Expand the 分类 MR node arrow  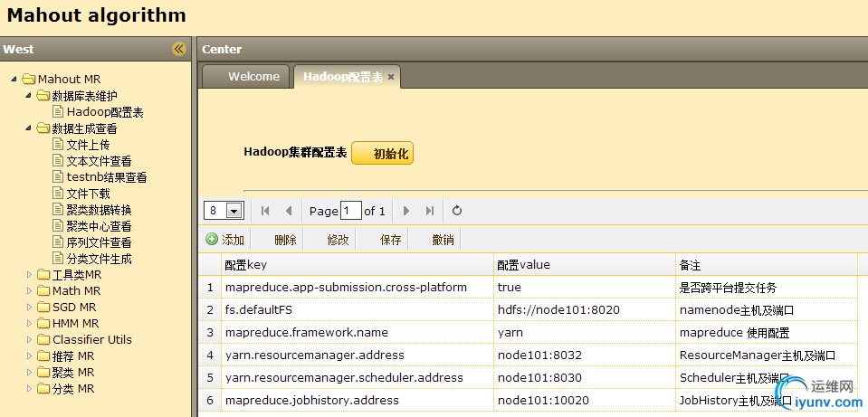[x=29, y=388]
